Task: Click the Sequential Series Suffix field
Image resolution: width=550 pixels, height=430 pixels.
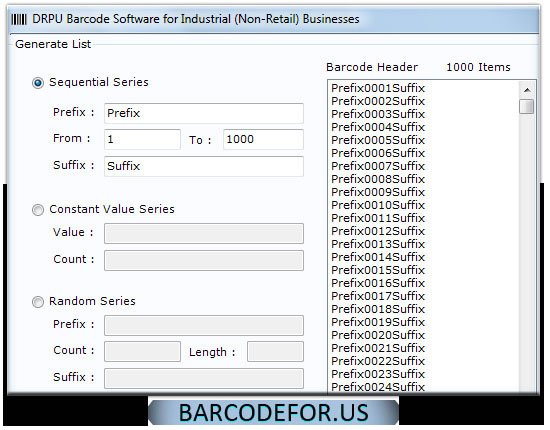Action: click(x=204, y=166)
